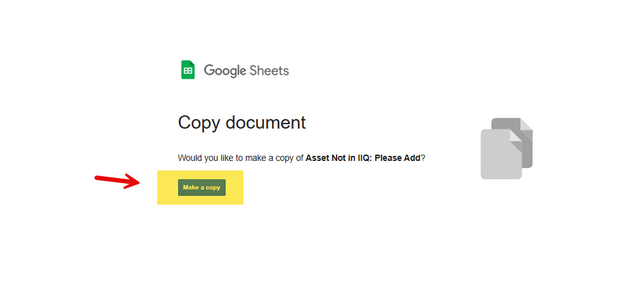Click the words "Please Add" in the file name
Screen dimensions: 644x294
(x=397, y=158)
